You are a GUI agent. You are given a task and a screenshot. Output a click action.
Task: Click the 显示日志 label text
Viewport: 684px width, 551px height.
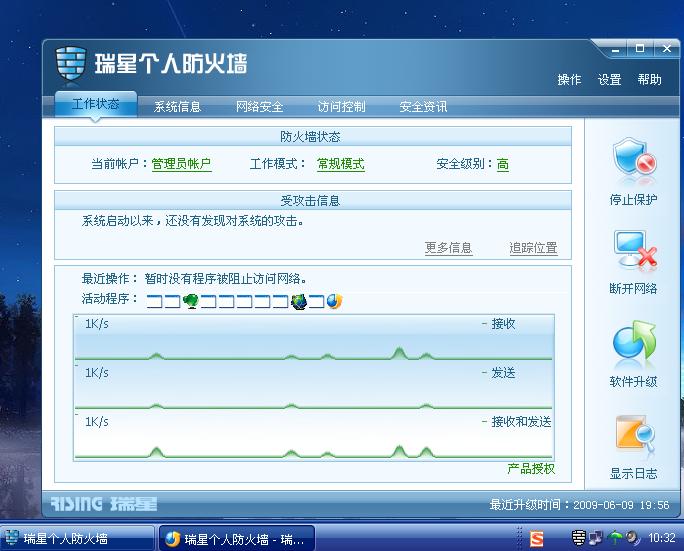pos(633,473)
